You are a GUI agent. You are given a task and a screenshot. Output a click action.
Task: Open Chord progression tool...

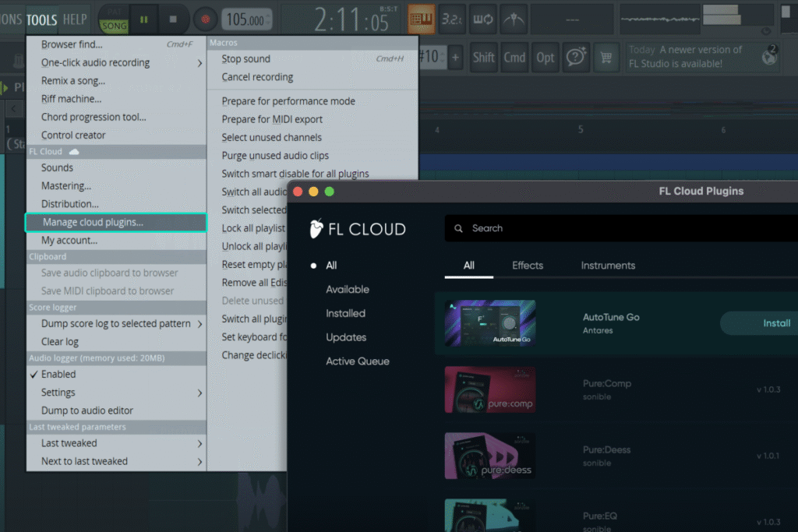[117, 117]
